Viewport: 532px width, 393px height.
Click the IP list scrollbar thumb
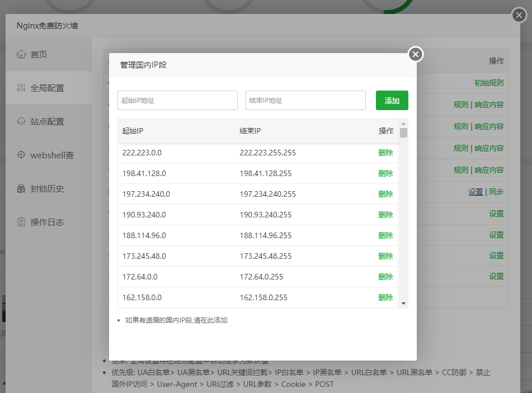pos(403,132)
